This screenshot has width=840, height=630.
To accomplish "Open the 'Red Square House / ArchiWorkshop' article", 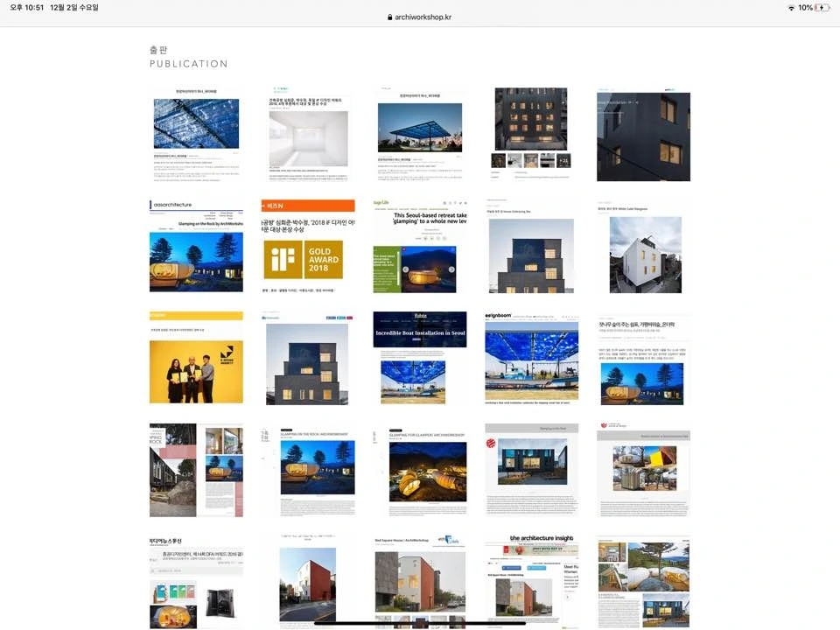I will click(x=420, y=582).
